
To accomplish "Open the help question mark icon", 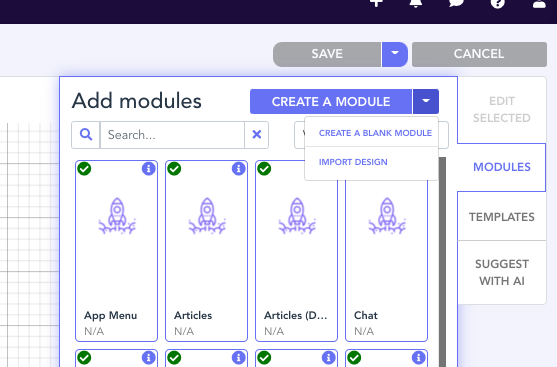I will [x=498, y=4].
